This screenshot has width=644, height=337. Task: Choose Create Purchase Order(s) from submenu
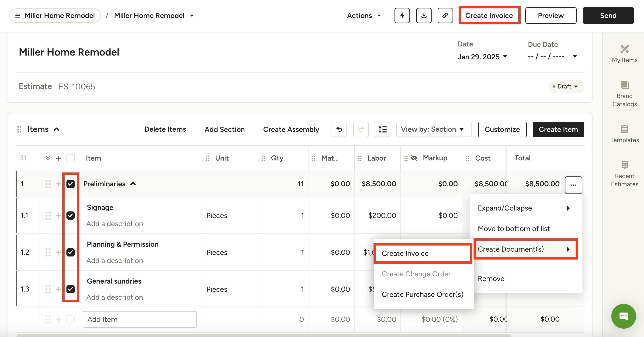pos(423,295)
